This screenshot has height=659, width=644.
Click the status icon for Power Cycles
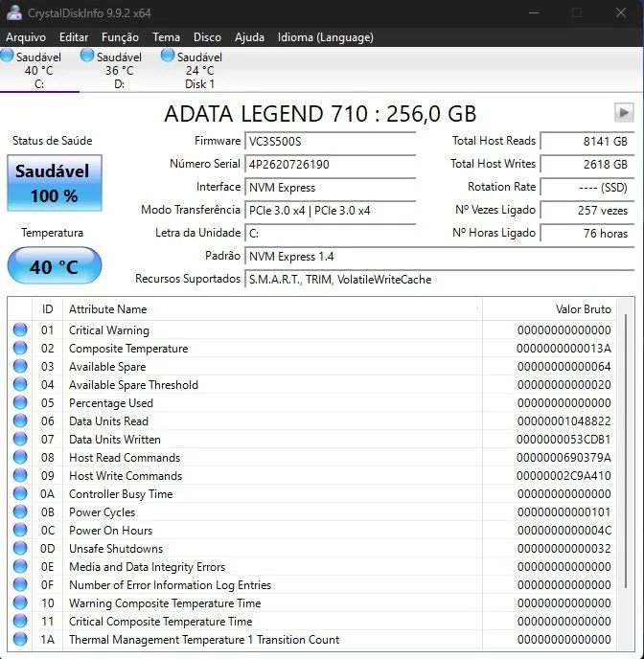click(20, 511)
